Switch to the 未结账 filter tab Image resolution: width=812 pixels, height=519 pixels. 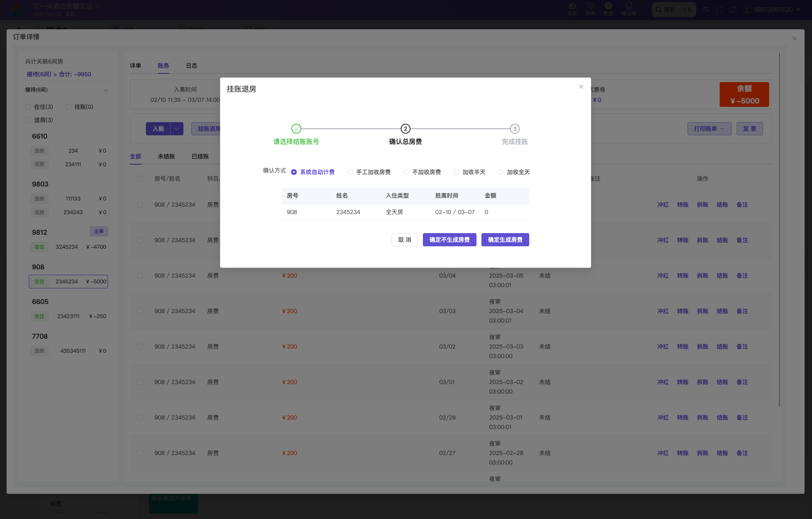[166, 156]
